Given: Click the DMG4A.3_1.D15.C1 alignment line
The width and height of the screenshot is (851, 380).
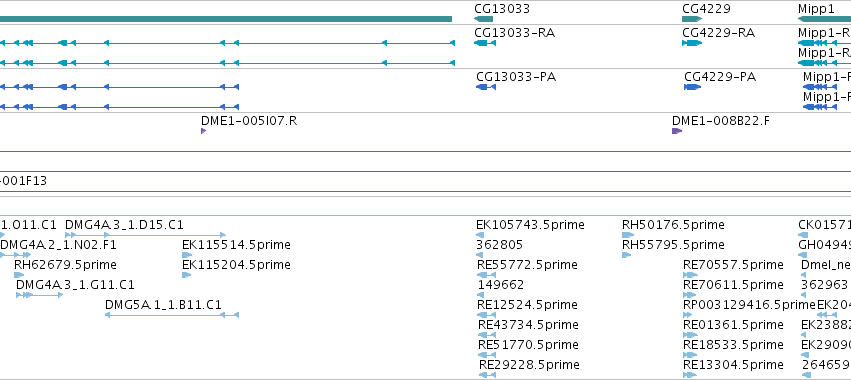Looking at the screenshot, I should [x=145, y=235].
